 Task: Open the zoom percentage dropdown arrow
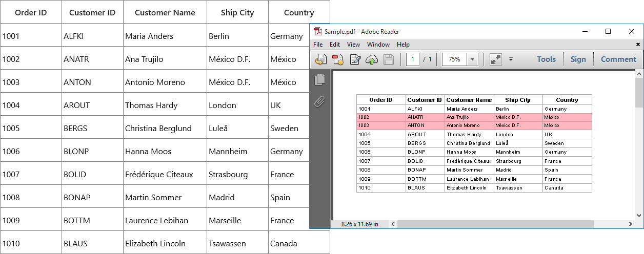[x=472, y=59]
